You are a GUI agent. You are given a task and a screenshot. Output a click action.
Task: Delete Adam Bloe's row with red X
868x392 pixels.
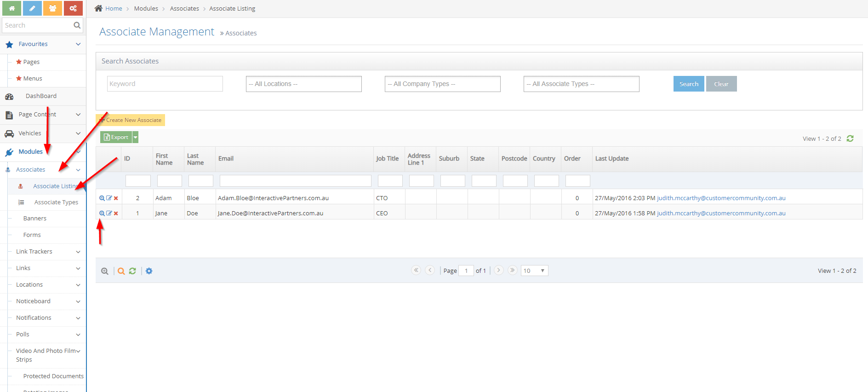click(116, 198)
